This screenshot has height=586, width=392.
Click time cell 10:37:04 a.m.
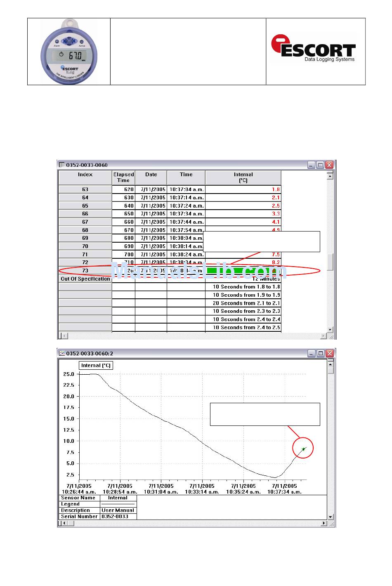pyautogui.click(x=186, y=189)
